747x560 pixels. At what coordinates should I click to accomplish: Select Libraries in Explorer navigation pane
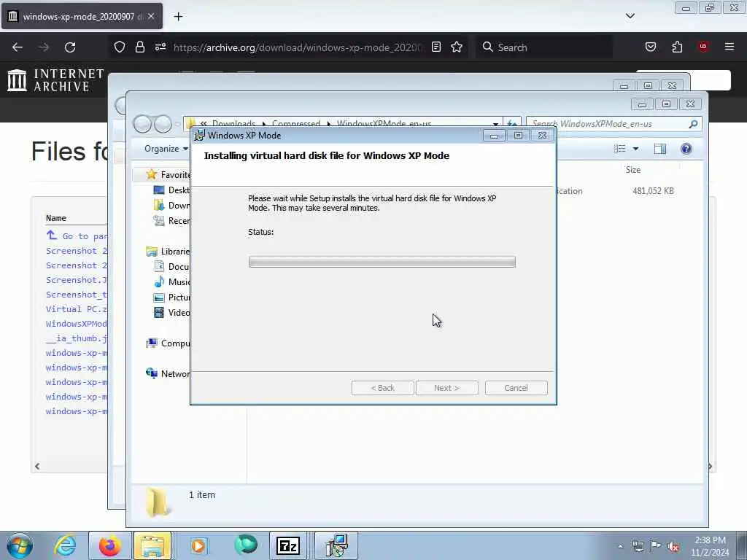click(x=167, y=251)
